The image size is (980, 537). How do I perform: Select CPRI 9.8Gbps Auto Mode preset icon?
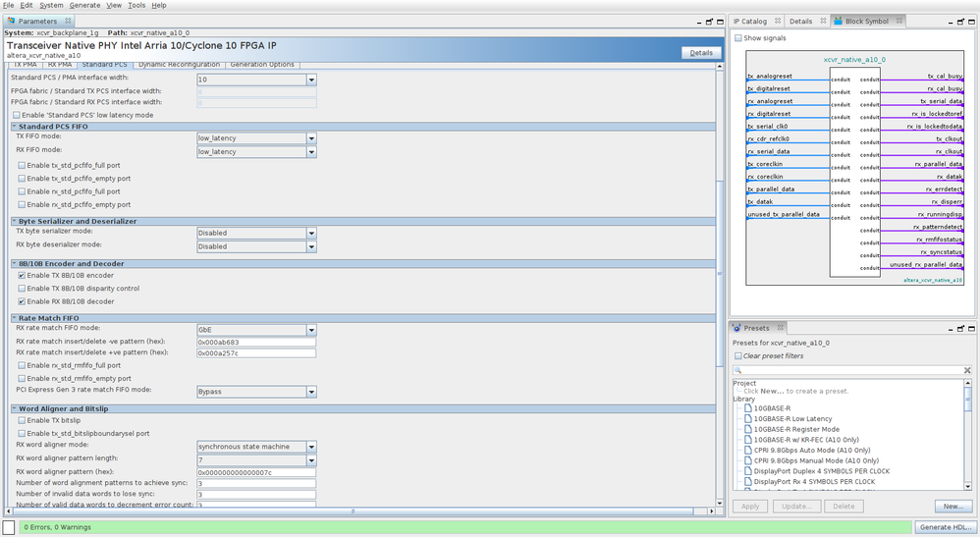[747, 450]
